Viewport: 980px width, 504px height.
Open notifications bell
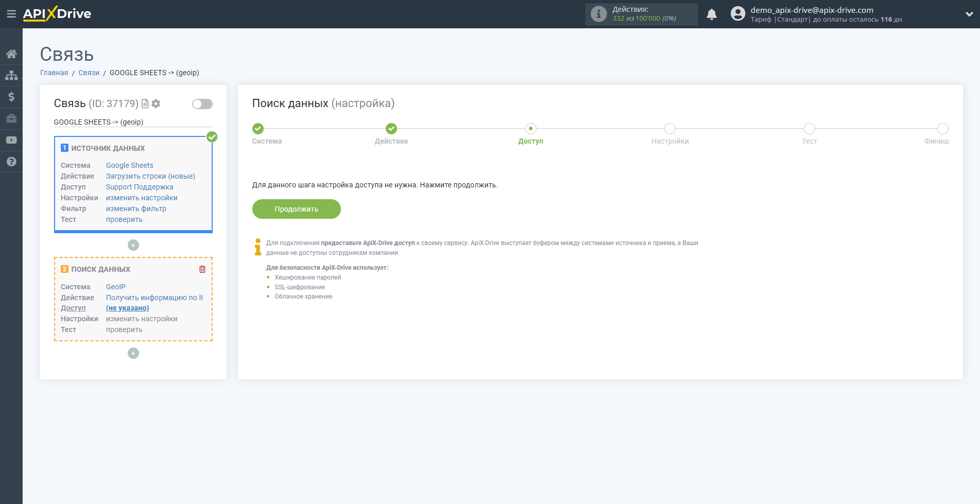point(712,14)
